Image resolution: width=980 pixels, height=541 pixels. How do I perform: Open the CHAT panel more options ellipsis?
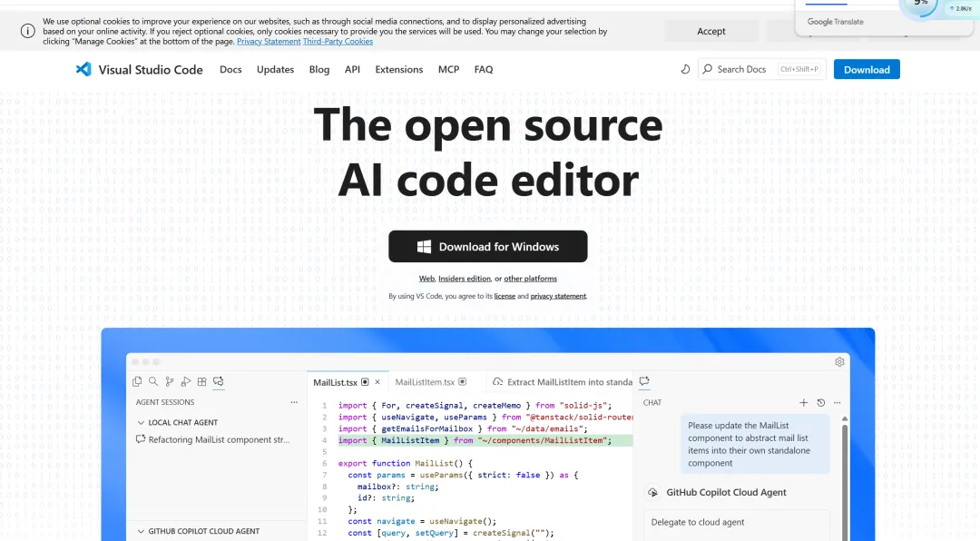838,403
